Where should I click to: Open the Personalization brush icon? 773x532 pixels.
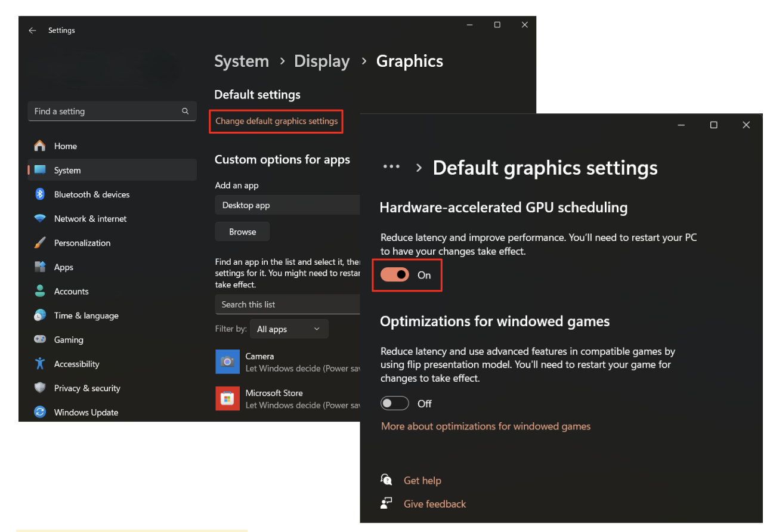point(39,242)
